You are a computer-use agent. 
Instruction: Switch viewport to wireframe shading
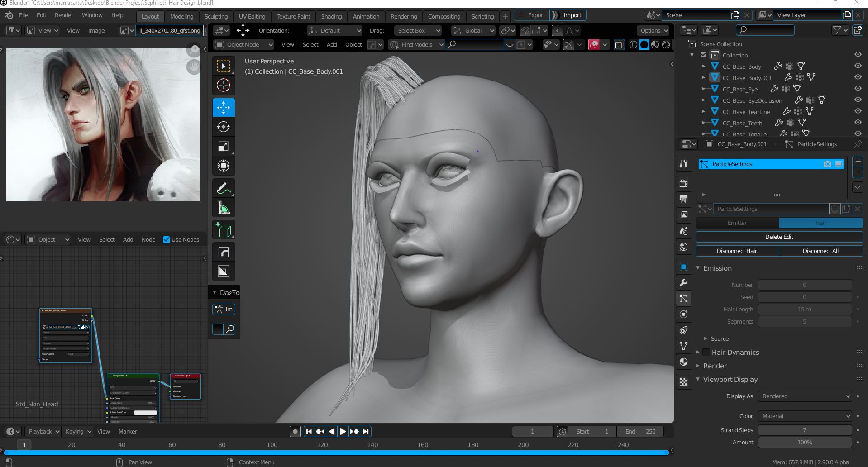coord(633,44)
